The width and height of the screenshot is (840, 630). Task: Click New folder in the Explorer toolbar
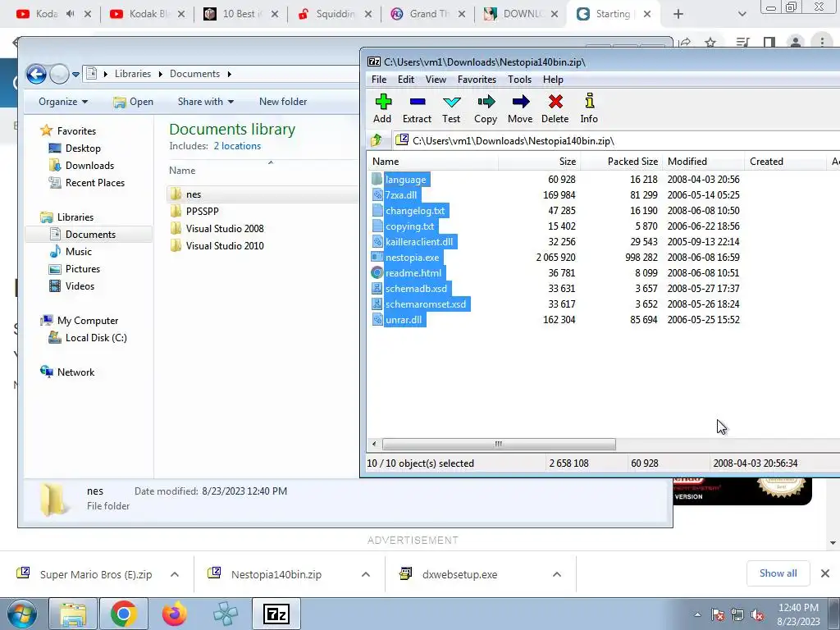283,102
